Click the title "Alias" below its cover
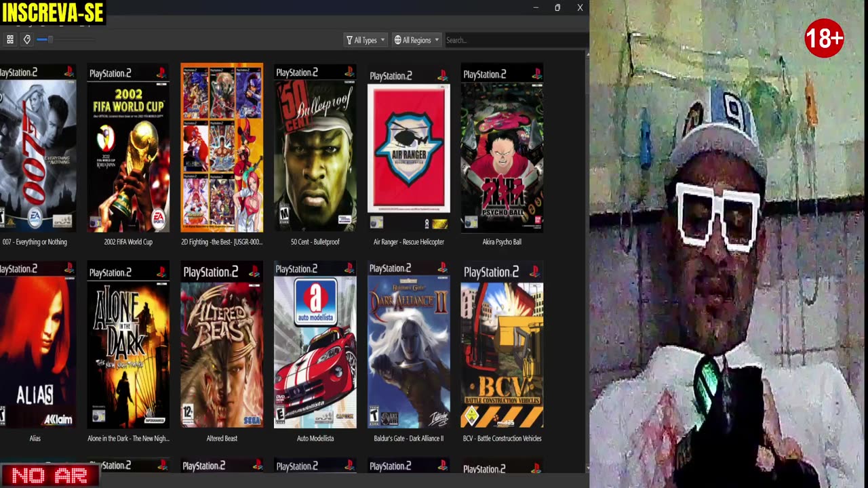Viewport: 868px width, 488px height. (x=35, y=439)
